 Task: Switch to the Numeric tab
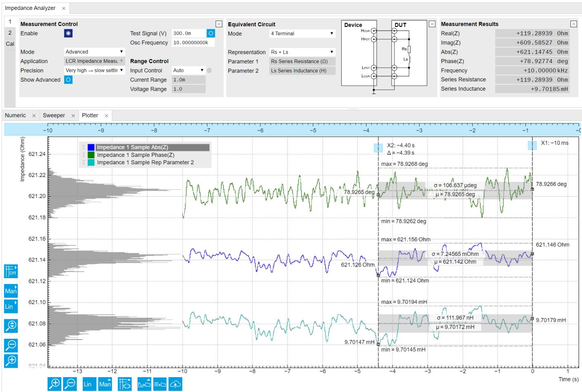pos(15,116)
